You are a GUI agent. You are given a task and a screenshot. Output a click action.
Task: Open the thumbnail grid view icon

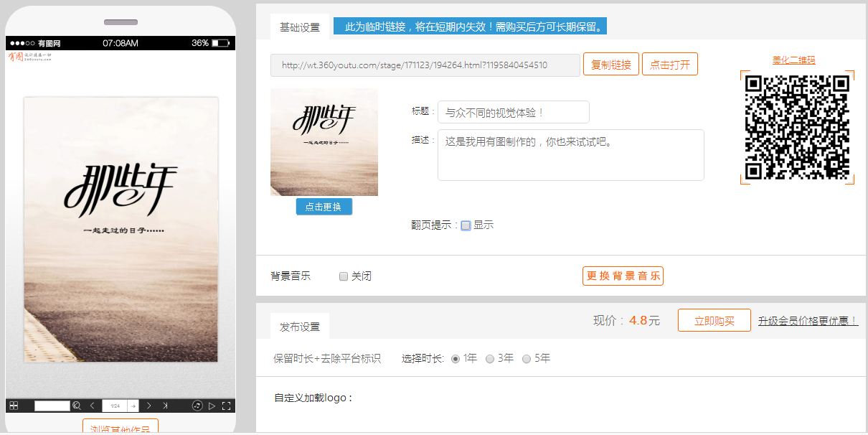click(x=14, y=406)
